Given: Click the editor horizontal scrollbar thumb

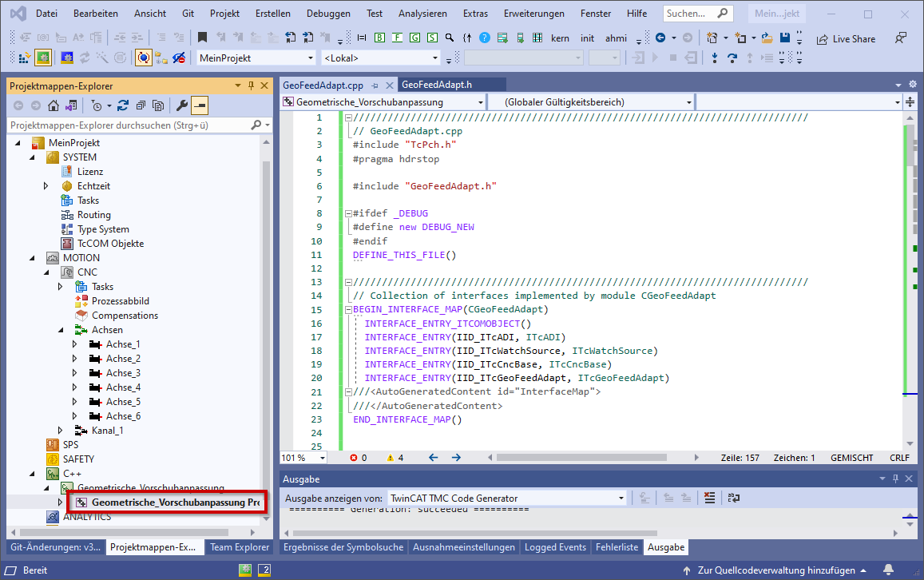Looking at the screenshot, I should [x=581, y=458].
